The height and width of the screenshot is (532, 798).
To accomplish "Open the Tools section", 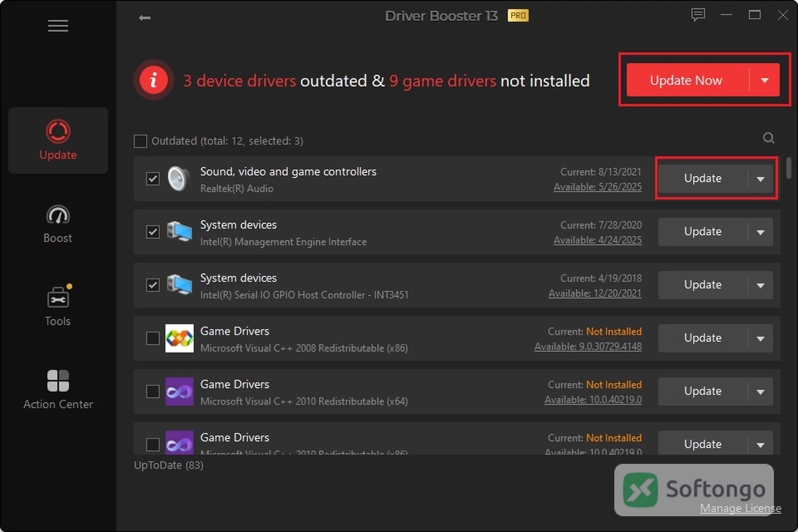I will (x=58, y=307).
